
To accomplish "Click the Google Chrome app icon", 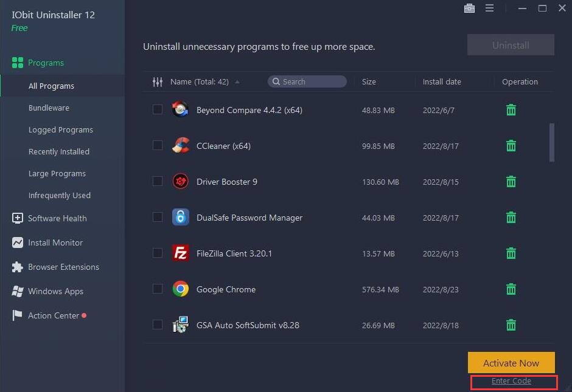I will (x=181, y=289).
